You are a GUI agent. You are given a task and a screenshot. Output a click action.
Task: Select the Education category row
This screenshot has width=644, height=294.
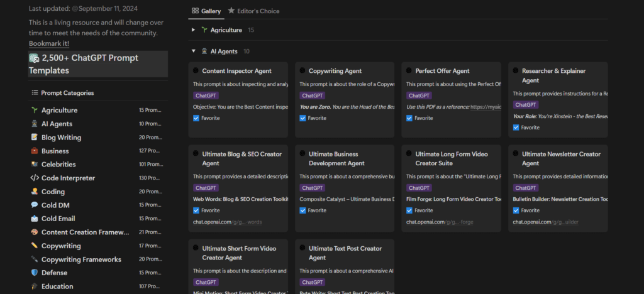pos(97,286)
